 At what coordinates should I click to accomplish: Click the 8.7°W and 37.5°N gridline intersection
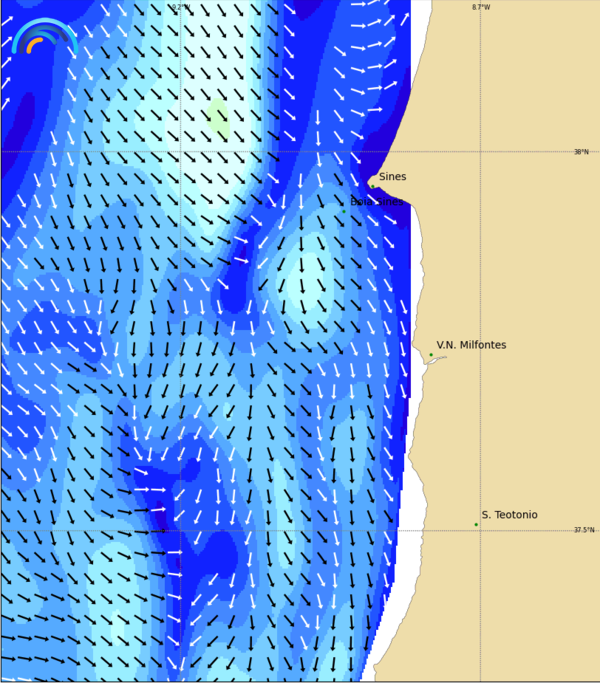point(480,530)
